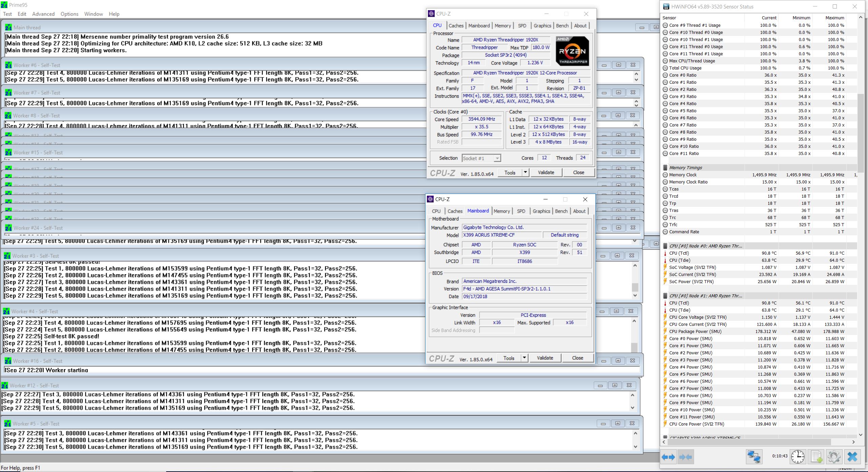The width and height of the screenshot is (868, 472).
Task: Click Validate button in Mainboard CPU-Z
Action: coord(545,358)
